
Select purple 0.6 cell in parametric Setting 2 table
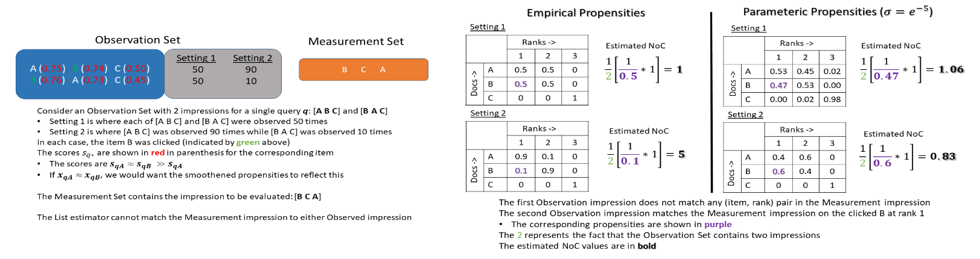778,172
